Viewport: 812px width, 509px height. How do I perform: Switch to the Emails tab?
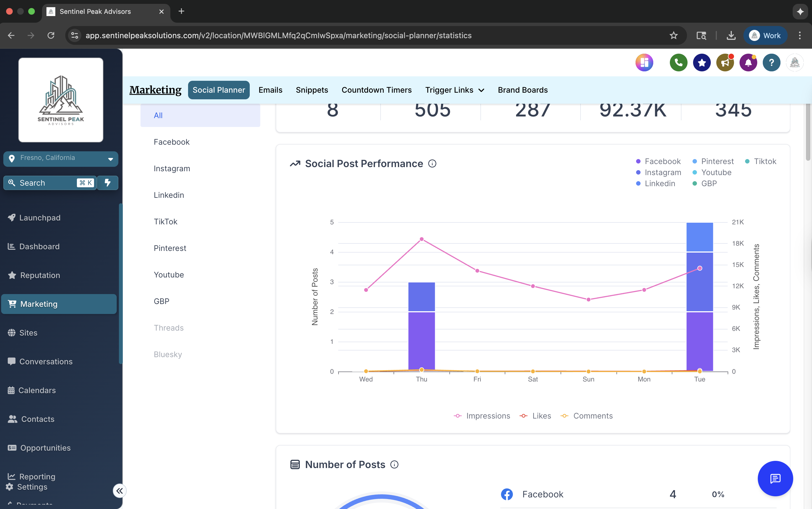click(x=270, y=90)
